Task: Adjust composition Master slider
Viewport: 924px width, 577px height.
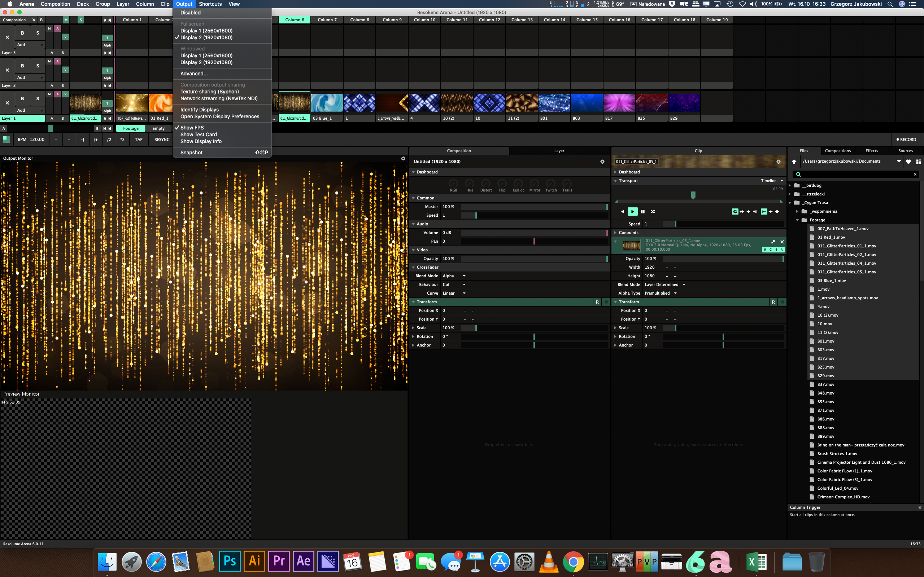Action: pyautogui.click(x=534, y=207)
